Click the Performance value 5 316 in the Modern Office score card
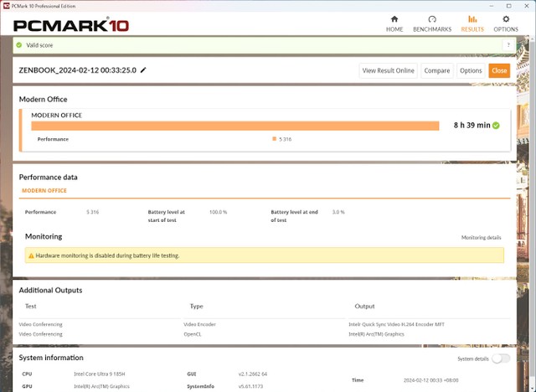This screenshot has height=392, width=536. [x=285, y=139]
